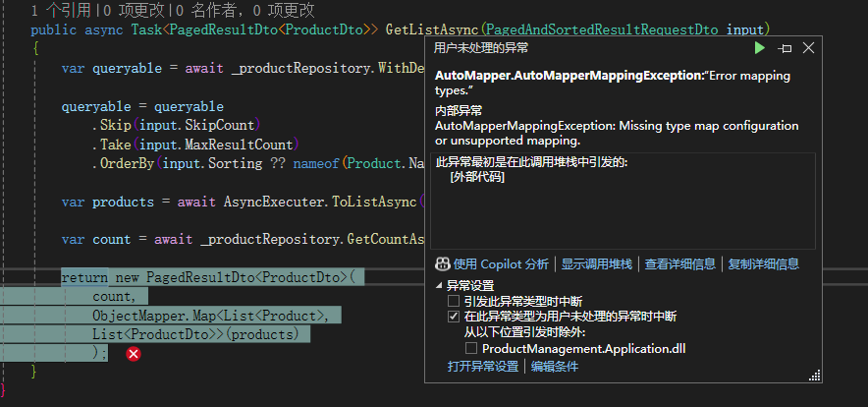Close the exception helper popup

[808, 48]
